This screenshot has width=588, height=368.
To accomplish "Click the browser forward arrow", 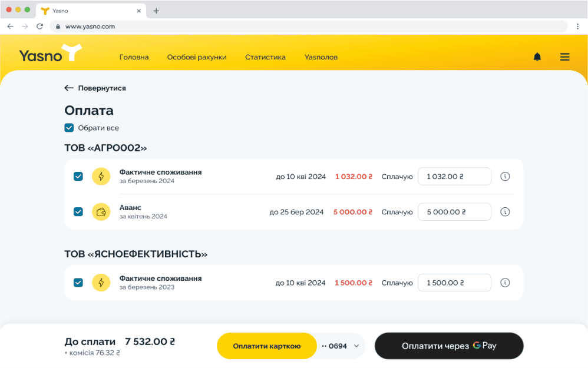I will tap(25, 26).
